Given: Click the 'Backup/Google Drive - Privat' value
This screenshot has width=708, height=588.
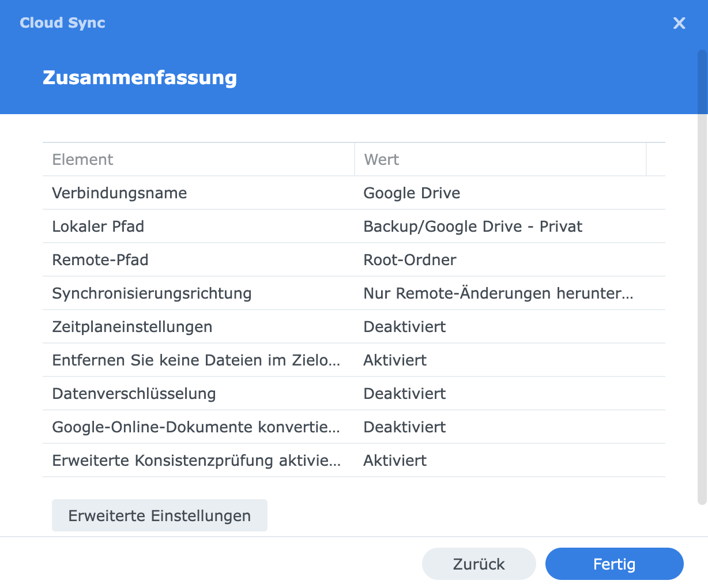Looking at the screenshot, I should [473, 227].
